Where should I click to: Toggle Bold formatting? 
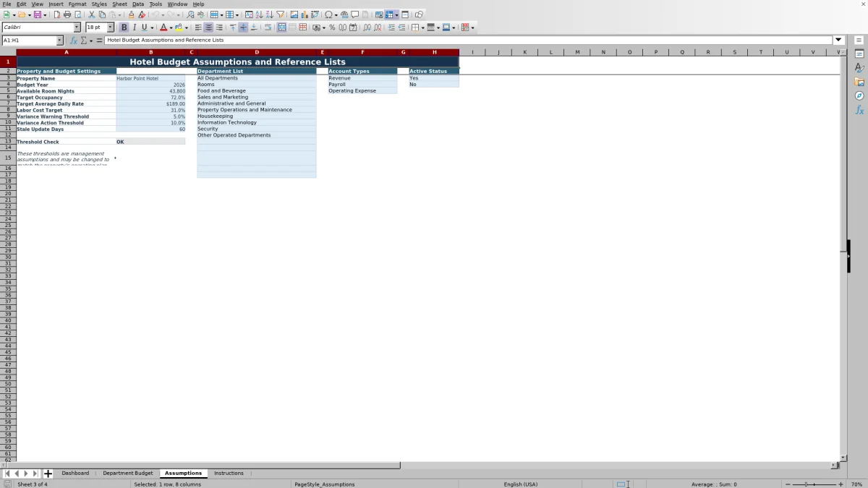pyautogui.click(x=124, y=27)
